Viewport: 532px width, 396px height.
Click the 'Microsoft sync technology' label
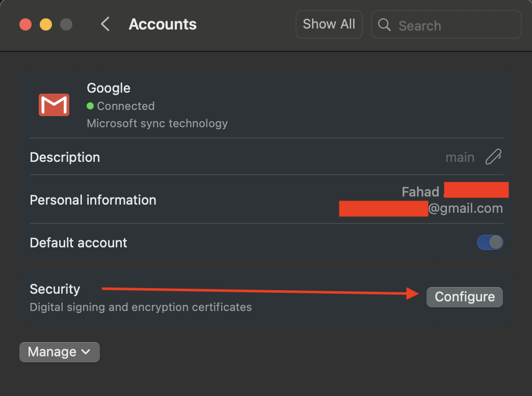pyautogui.click(x=157, y=123)
